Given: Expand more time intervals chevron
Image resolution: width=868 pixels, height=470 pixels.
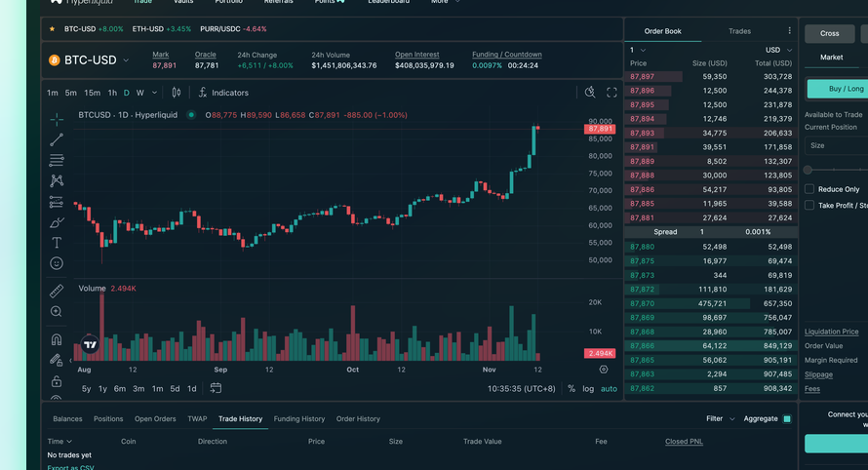Looking at the screenshot, I should tap(154, 93).
